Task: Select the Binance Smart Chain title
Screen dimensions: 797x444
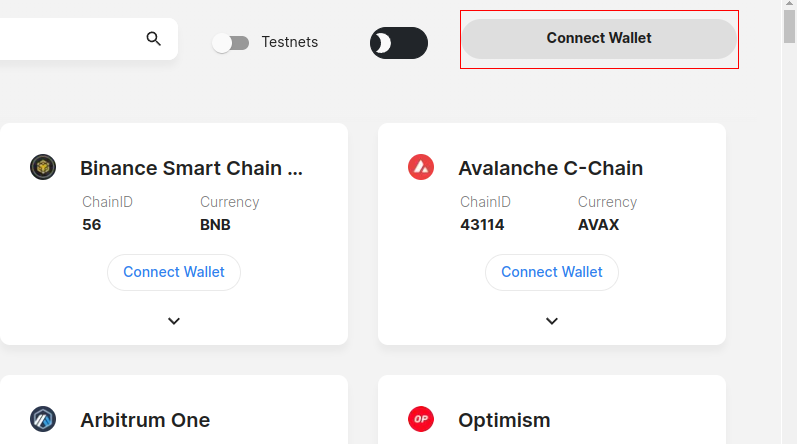Action: coord(191,168)
